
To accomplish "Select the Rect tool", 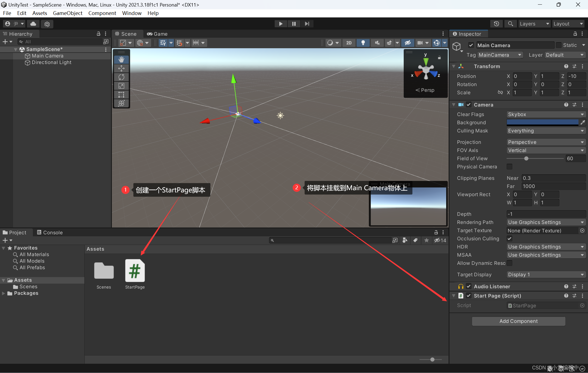I will point(121,95).
